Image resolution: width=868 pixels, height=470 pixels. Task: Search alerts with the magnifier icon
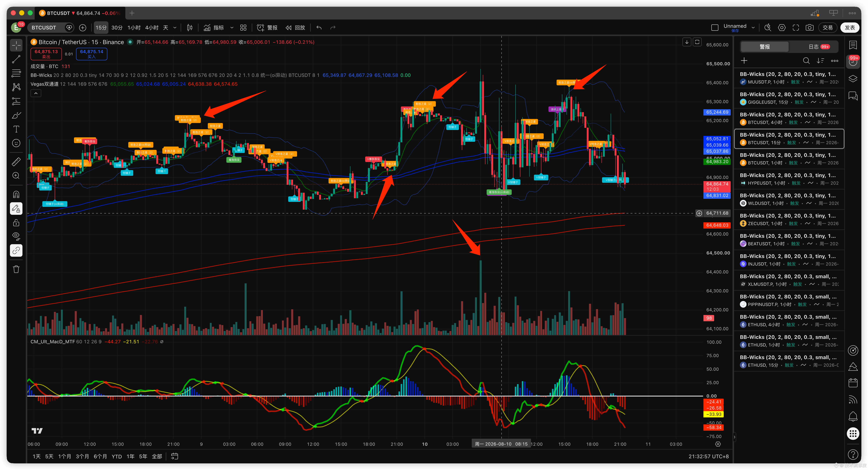pos(806,61)
